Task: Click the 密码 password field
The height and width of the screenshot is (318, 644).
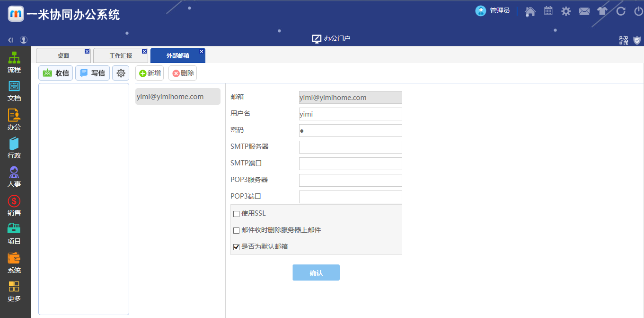Action: [351, 130]
